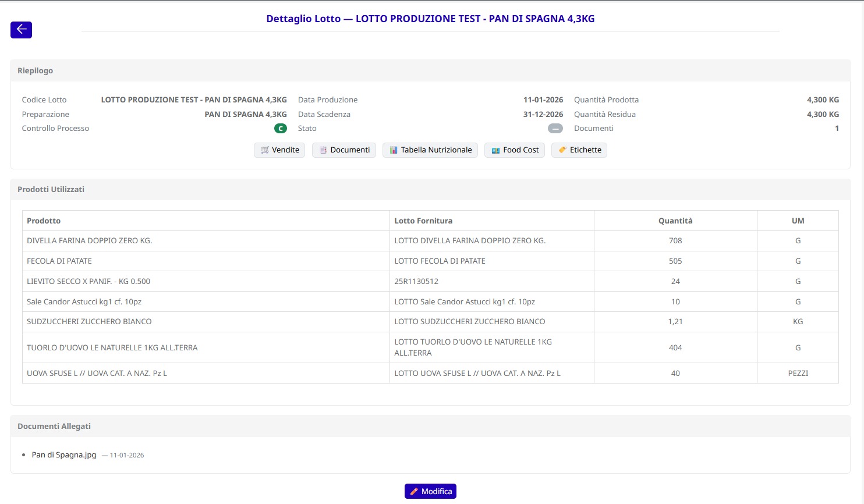
Task: Open the lot Documenti button
Action: click(x=344, y=150)
